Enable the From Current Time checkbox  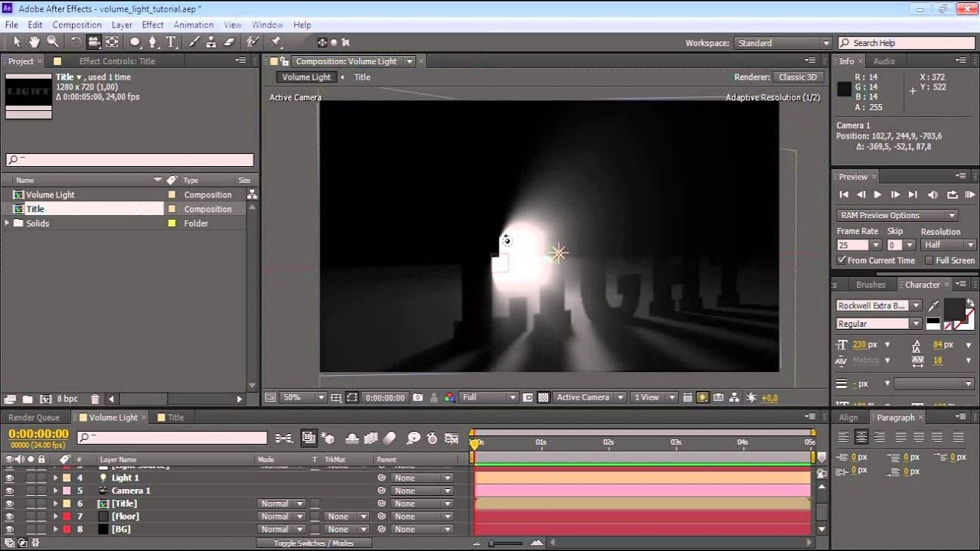pos(842,260)
